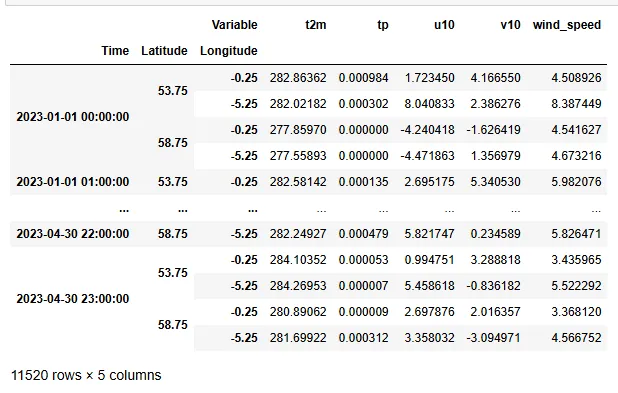Click the 2023-01-01 01:00:00 index cell
The height and width of the screenshot is (393, 618).
pos(73,182)
